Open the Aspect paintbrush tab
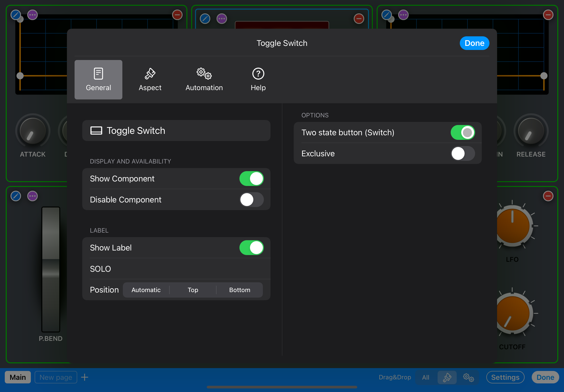The image size is (564, 392). click(x=150, y=80)
